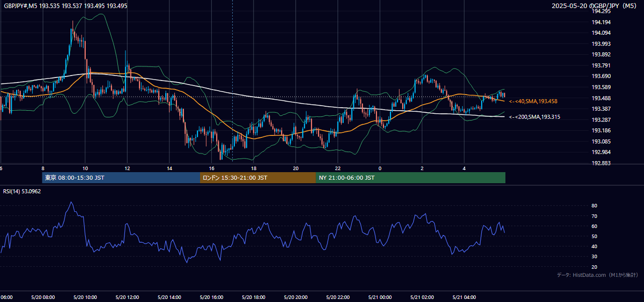644x302 pixels.
Task: Click the 5/20 10:00 time label
Action: pos(85,297)
